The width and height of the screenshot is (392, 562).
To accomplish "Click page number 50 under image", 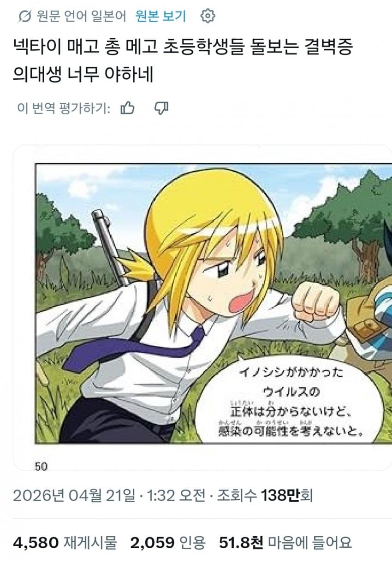I will tap(41, 467).
